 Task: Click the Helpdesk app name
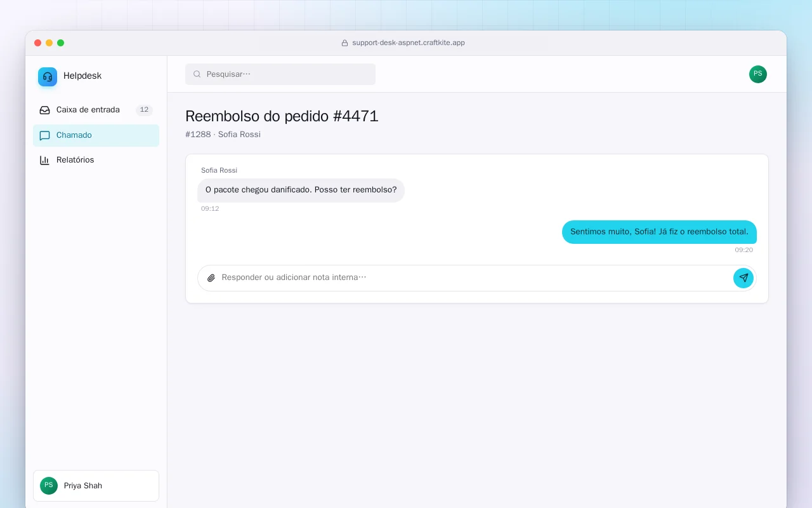pos(82,76)
